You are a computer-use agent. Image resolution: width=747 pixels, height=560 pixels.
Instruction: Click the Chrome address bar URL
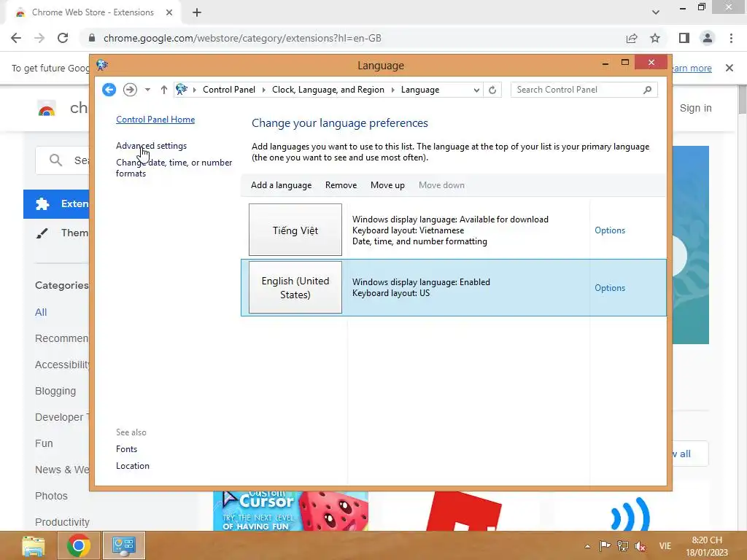[x=242, y=38]
